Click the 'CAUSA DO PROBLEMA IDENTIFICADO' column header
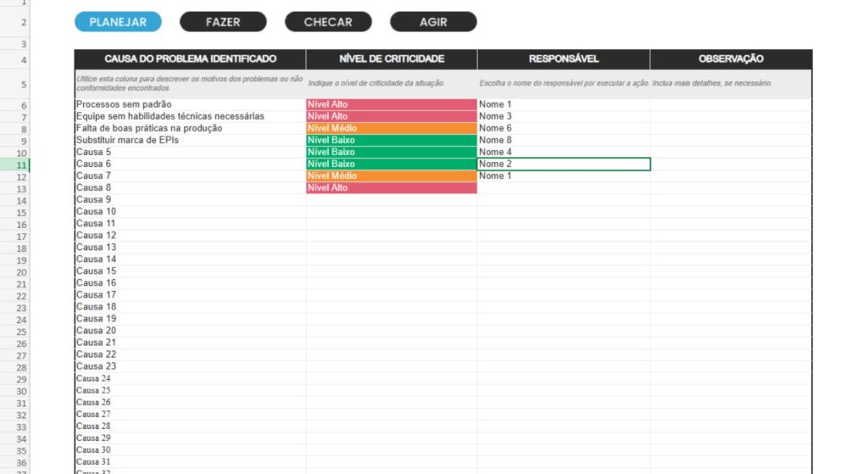868x474 pixels. coord(190,59)
